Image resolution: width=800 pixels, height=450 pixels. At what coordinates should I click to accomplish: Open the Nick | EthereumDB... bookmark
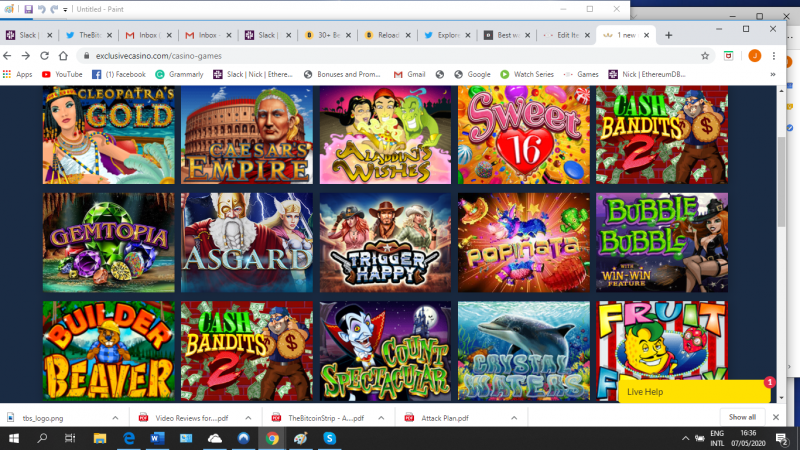[x=647, y=74]
